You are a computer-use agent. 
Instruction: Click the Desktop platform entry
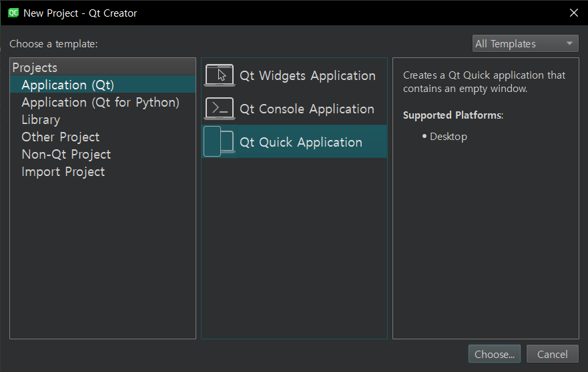[448, 137]
